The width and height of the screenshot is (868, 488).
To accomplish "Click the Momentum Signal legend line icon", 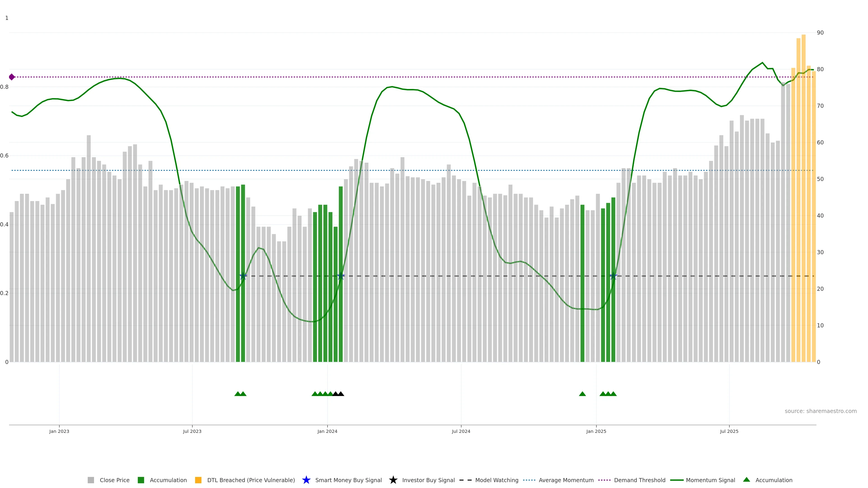I will click(677, 480).
